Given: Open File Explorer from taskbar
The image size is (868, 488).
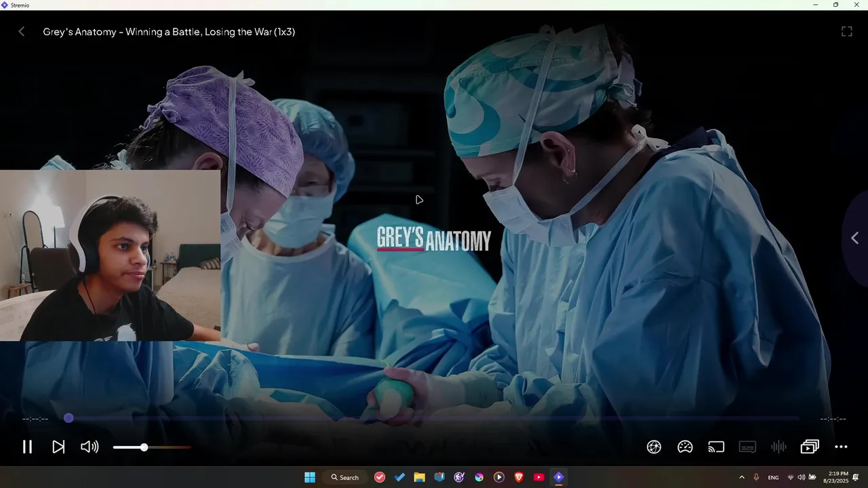Looking at the screenshot, I should [x=419, y=477].
